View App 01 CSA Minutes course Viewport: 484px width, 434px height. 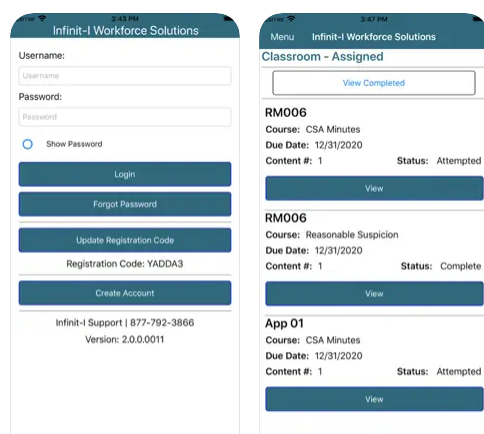[x=374, y=399]
